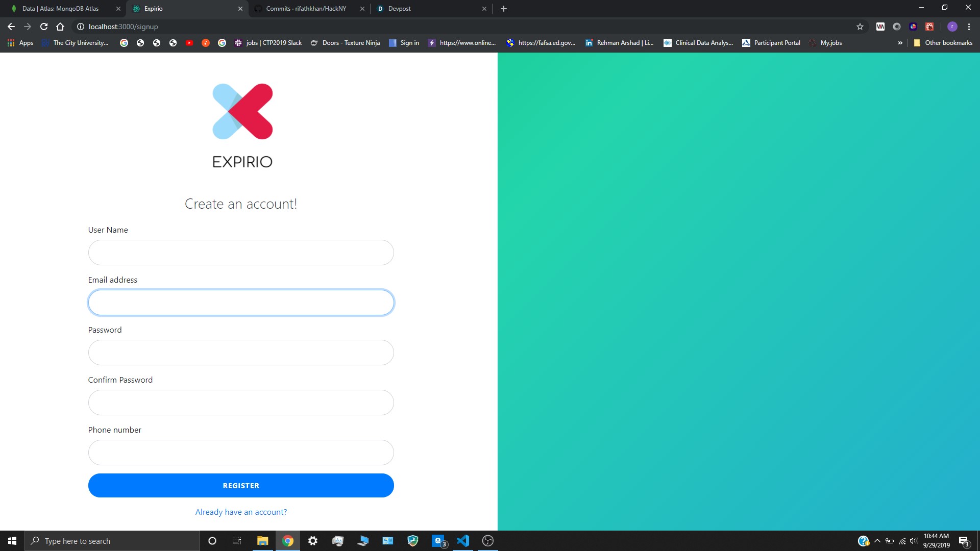Click the browser reload icon
The image size is (980, 551).
(44, 27)
